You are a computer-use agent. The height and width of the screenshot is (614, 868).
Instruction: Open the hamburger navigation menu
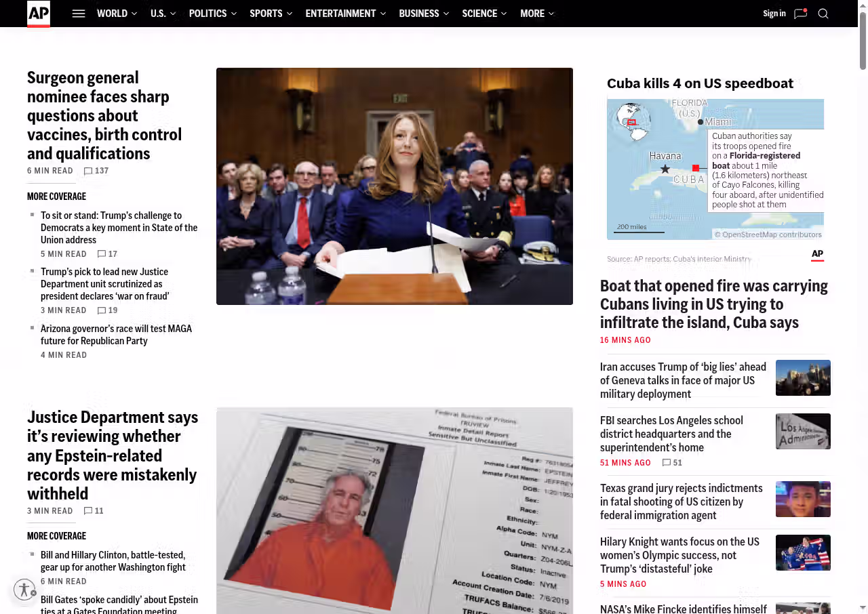[x=79, y=14]
